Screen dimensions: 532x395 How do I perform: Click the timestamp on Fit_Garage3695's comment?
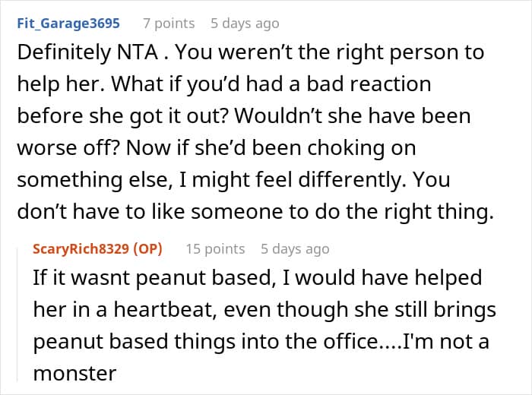(245, 24)
